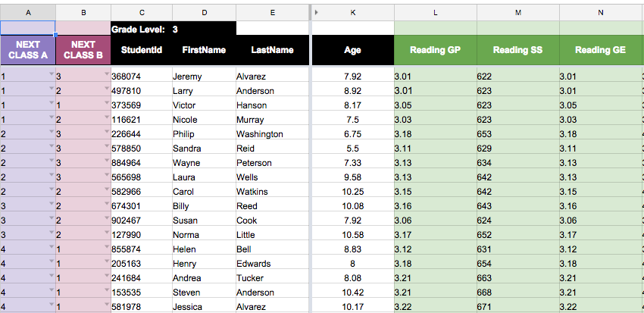Screen dimensions: 644x313
Task: Select the Reading GP header cell
Action: click(x=436, y=50)
